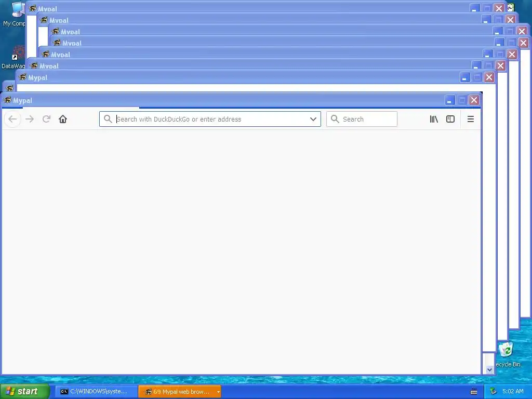The height and width of the screenshot is (399, 532).
Task: Open the Home page via the house icon
Action: point(63,119)
